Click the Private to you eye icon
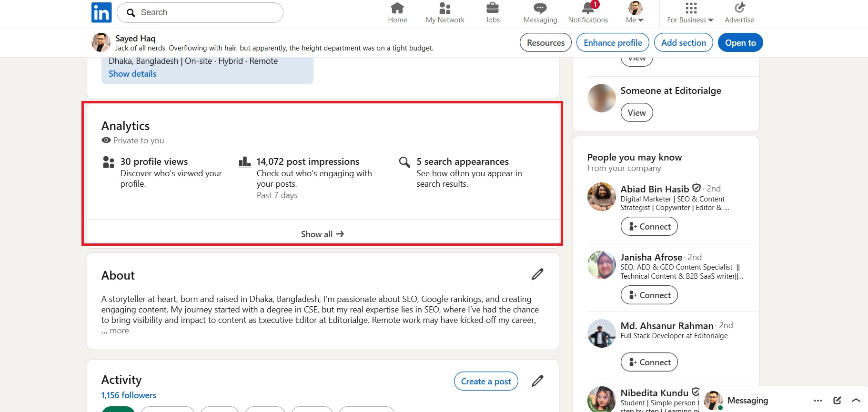Image resolution: width=868 pixels, height=412 pixels. click(106, 141)
